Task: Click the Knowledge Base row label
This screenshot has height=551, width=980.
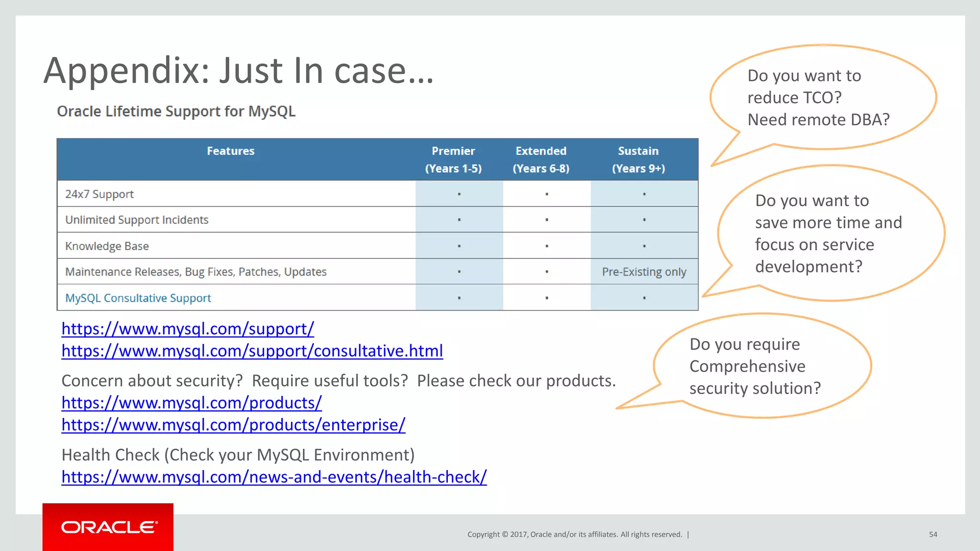Action: click(107, 246)
